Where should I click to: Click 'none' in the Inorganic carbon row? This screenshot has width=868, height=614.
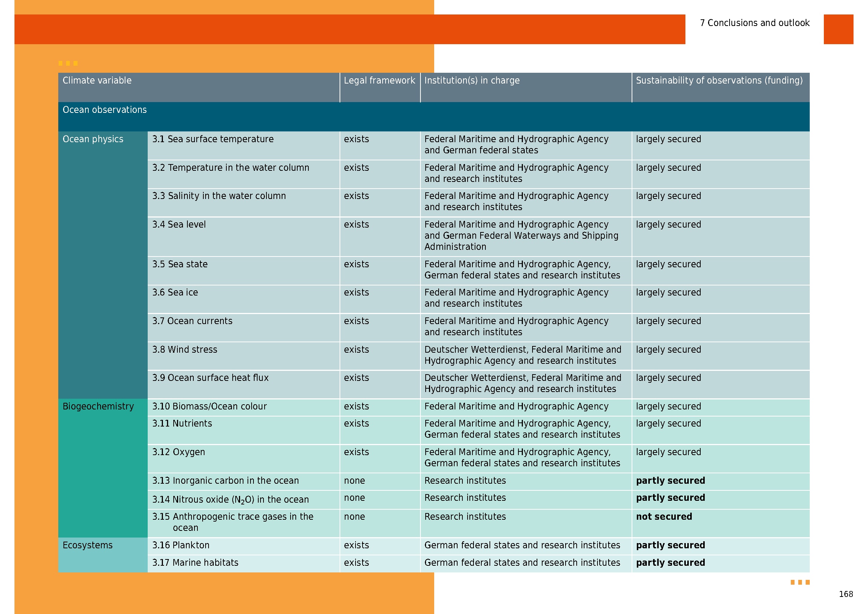tap(354, 480)
